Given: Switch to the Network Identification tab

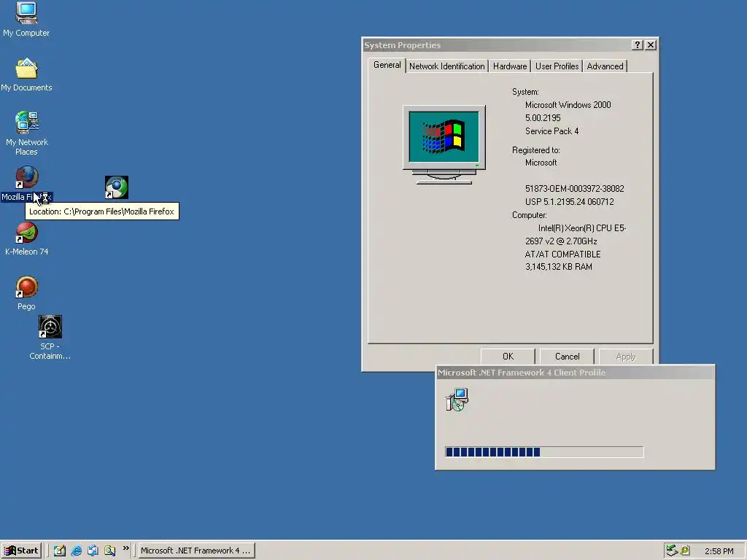Looking at the screenshot, I should coord(447,66).
